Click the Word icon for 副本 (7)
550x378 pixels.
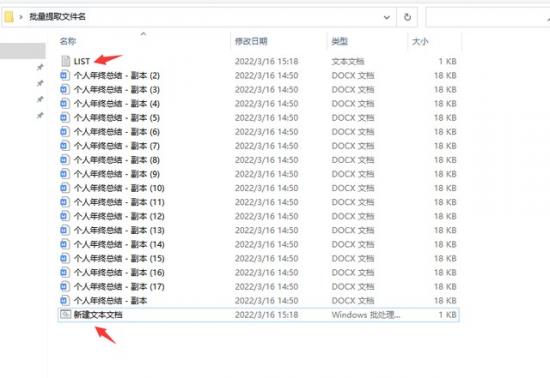pyautogui.click(x=65, y=146)
